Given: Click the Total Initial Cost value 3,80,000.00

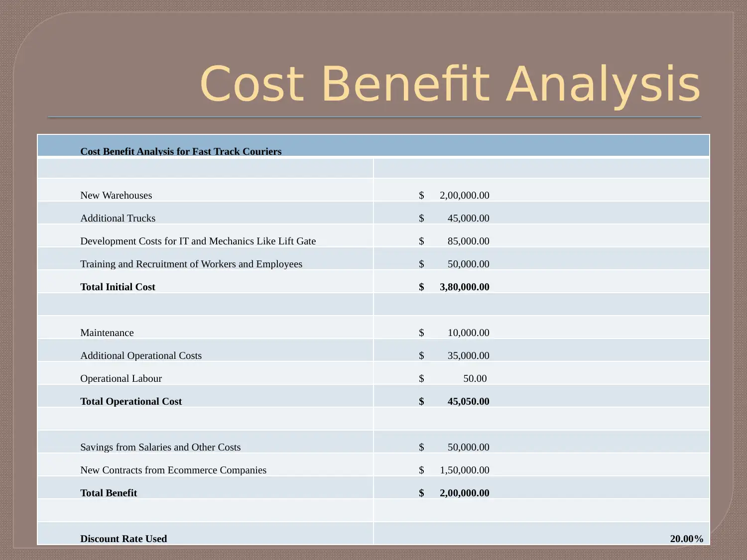Looking at the screenshot, I should (465, 287).
